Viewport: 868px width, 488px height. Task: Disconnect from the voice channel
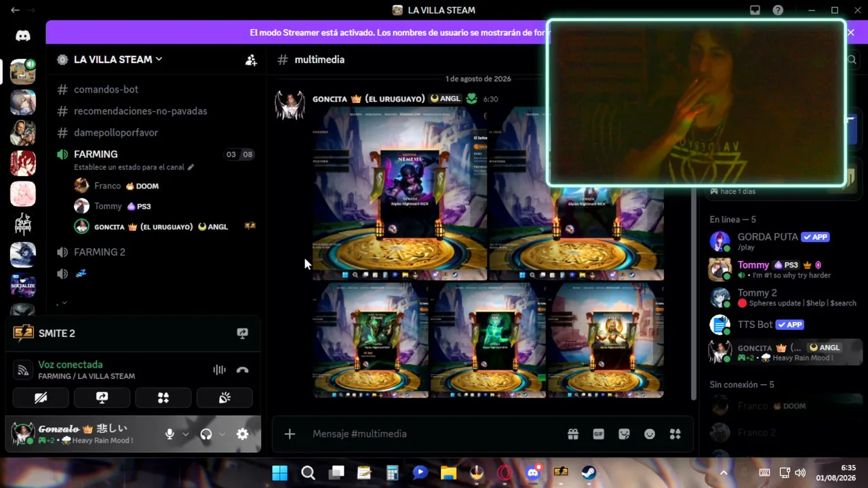(x=242, y=369)
